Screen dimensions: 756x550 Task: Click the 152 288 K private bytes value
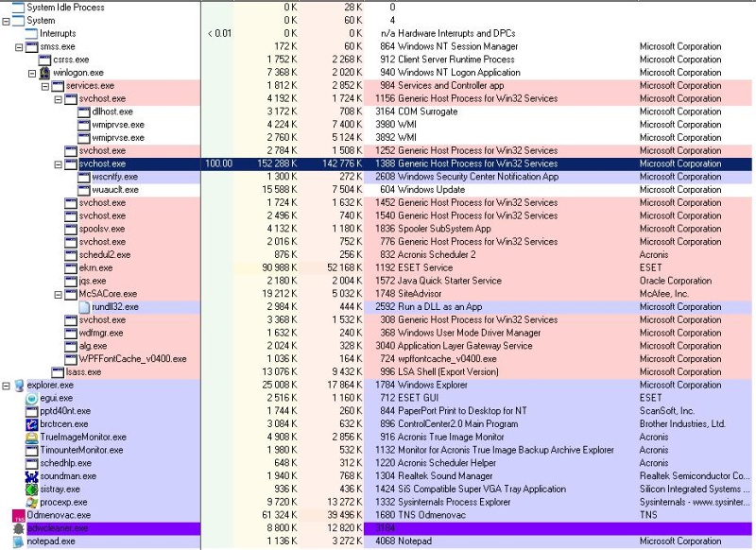pyautogui.click(x=277, y=163)
